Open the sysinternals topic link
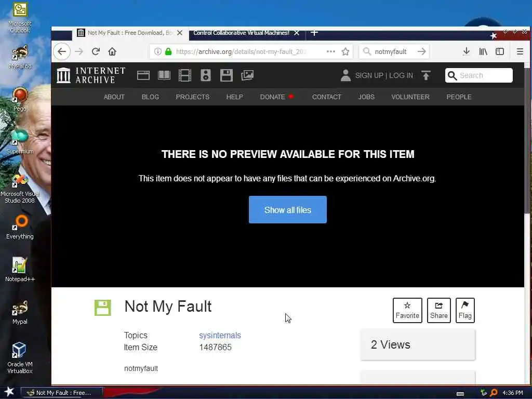The width and height of the screenshot is (532, 399). pos(220,335)
